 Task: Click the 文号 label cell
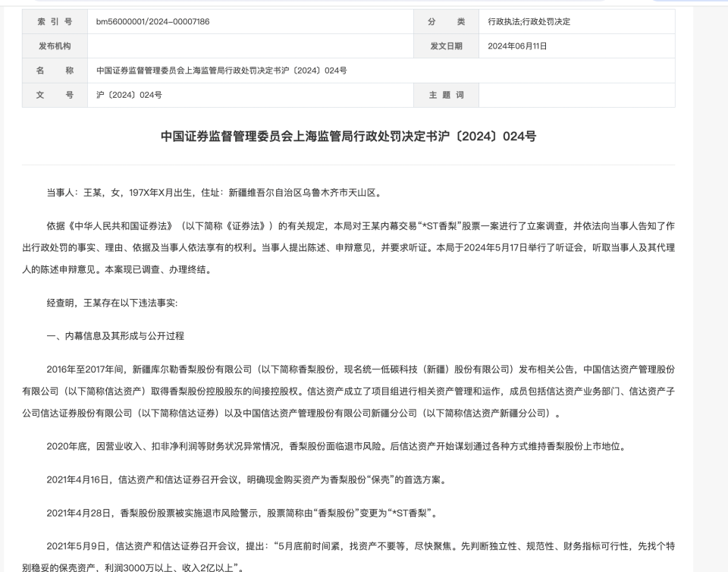pyautogui.click(x=55, y=95)
